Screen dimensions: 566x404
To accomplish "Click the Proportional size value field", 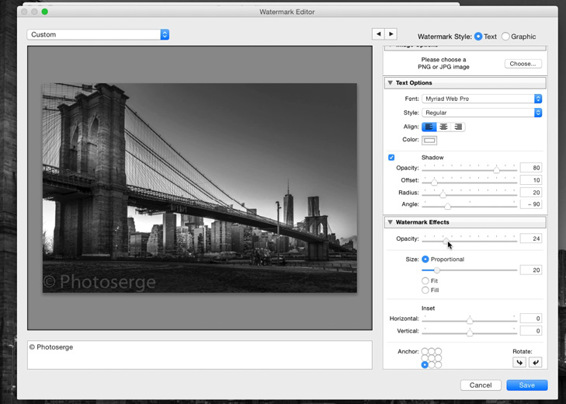I will tap(531, 270).
